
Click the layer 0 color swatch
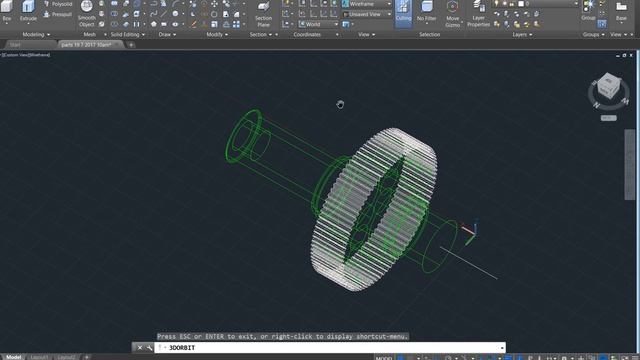tap(521, 4)
